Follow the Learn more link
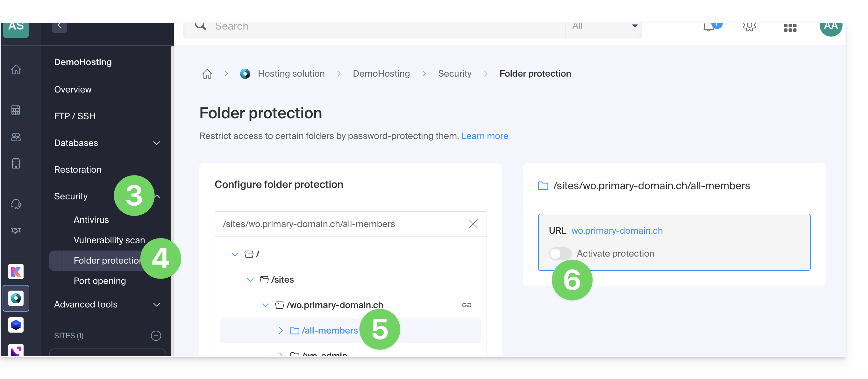This screenshot has height=379, width=868. 485,136
